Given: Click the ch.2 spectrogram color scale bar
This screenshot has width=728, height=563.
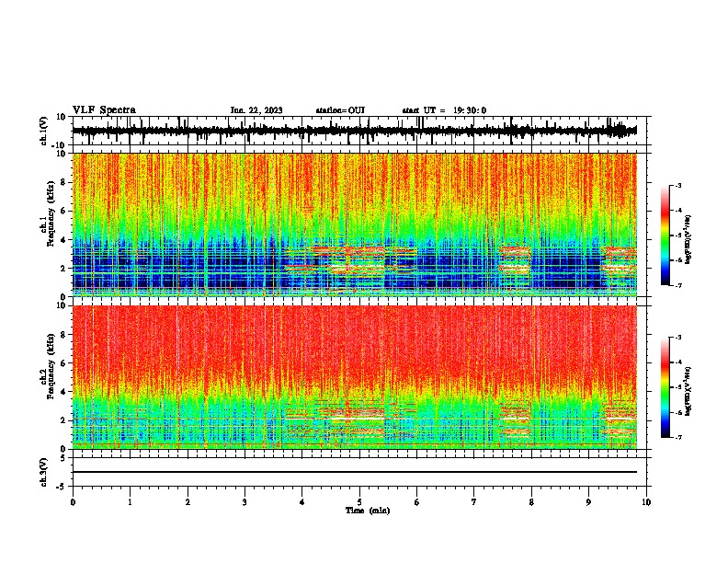Looking at the screenshot, I should 665,387.
